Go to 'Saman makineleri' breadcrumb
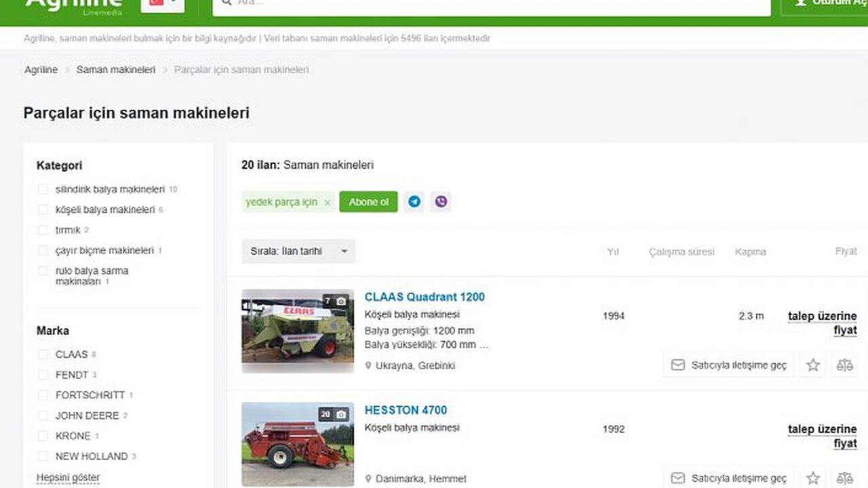The height and width of the screenshot is (488, 868). click(x=116, y=70)
